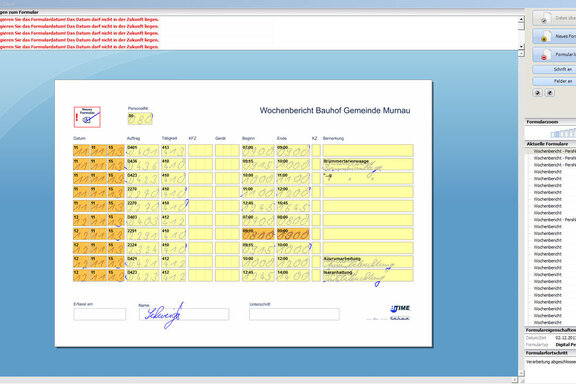Select the Auftrag field with 2324
This screenshot has width=576, height=384.
click(143, 248)
